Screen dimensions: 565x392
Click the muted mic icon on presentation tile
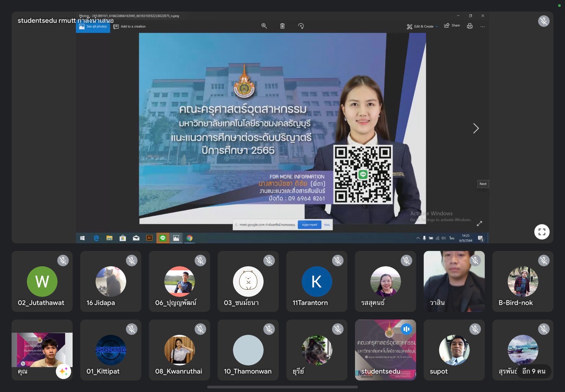tap(544, 21)
